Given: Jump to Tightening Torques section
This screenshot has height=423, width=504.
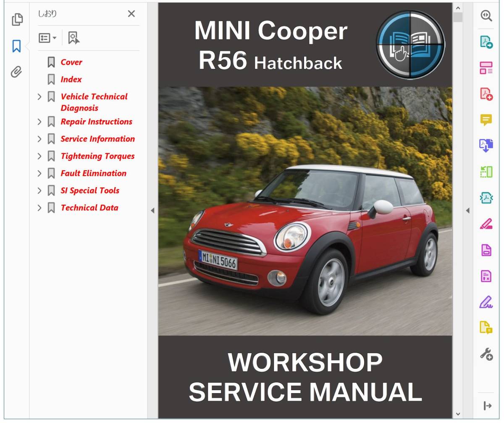Looking at the screenshot, I should tap(97, 156).
